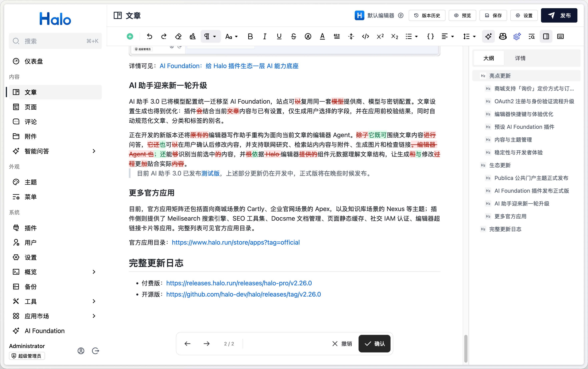Screen dimensions: 588x369
Task: Click the editor vertical scrollbar thumb
Action: [x=466, y=349]
